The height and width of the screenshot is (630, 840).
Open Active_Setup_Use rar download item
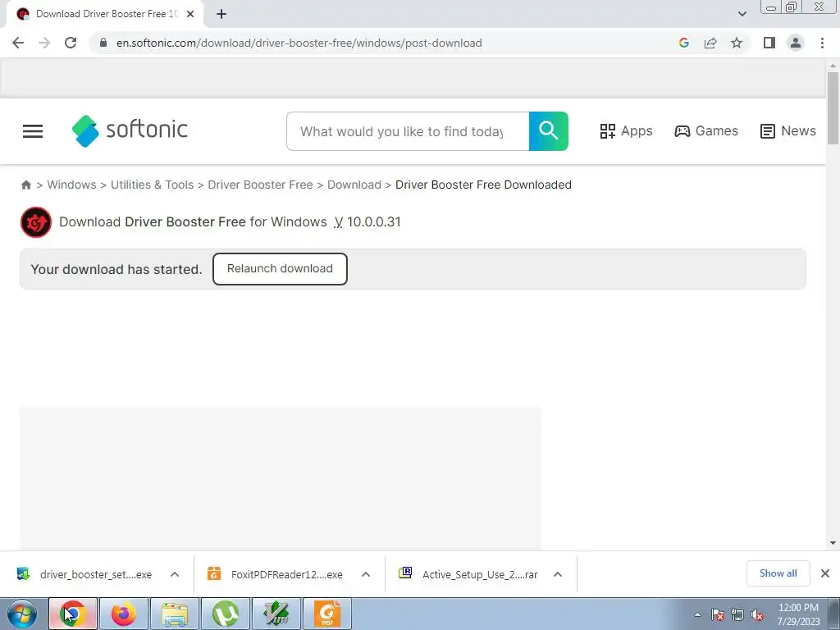[x=468, y=574]
